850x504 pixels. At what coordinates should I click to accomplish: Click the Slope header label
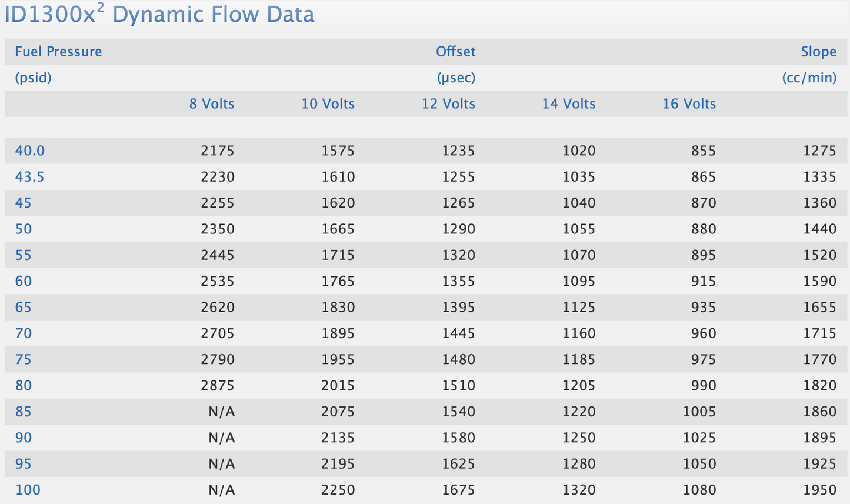(x=818, y=52)
